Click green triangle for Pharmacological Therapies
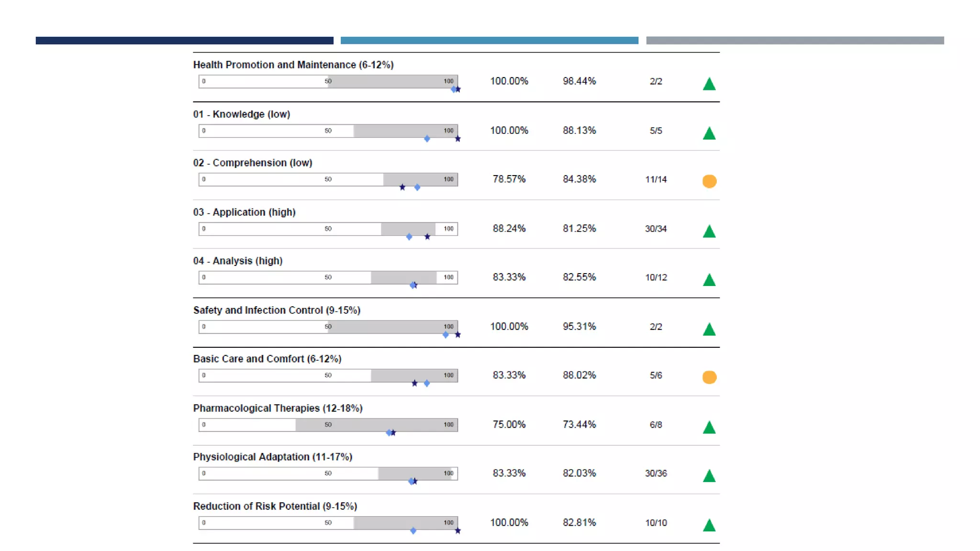 709,428
